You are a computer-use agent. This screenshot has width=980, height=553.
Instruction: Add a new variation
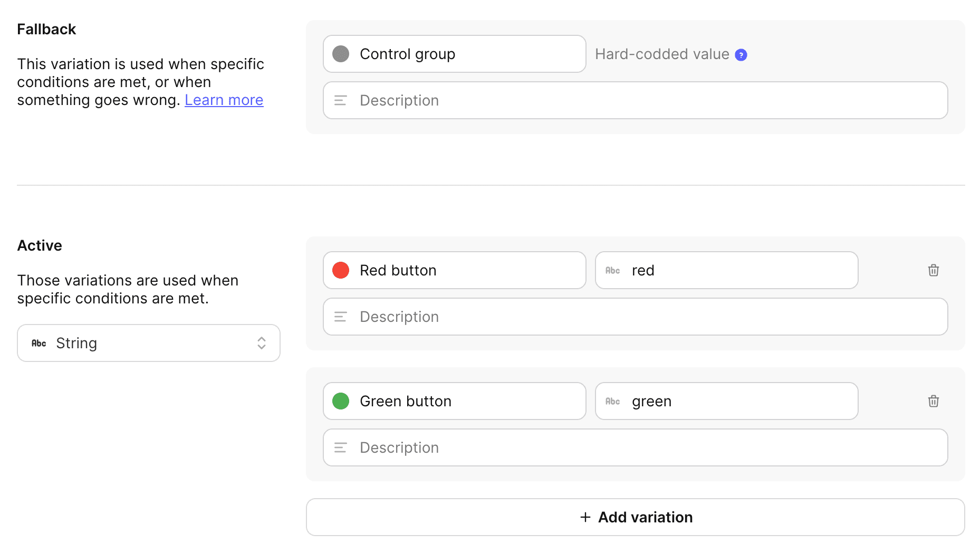635,517
